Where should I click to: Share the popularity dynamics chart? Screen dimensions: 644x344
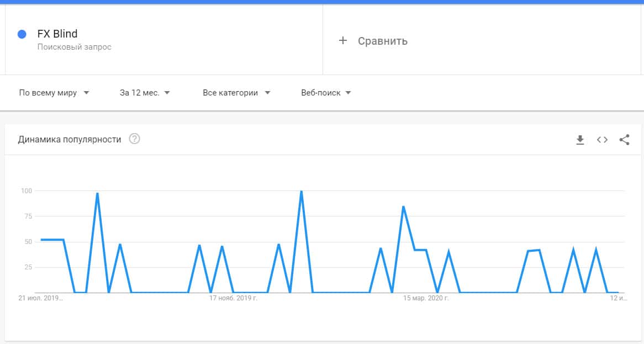[624, 140]
